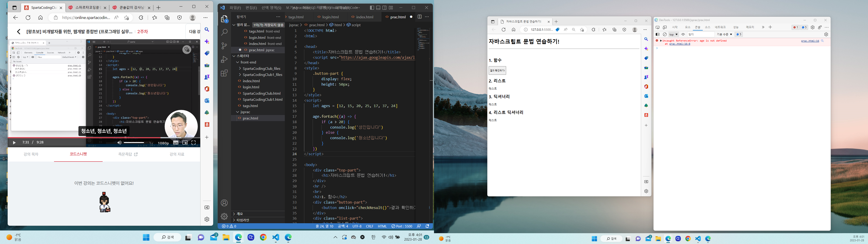Click the Outlook icon in the Sparta browser sidebar
Viewport: 868px width, 244px height.
207,101
